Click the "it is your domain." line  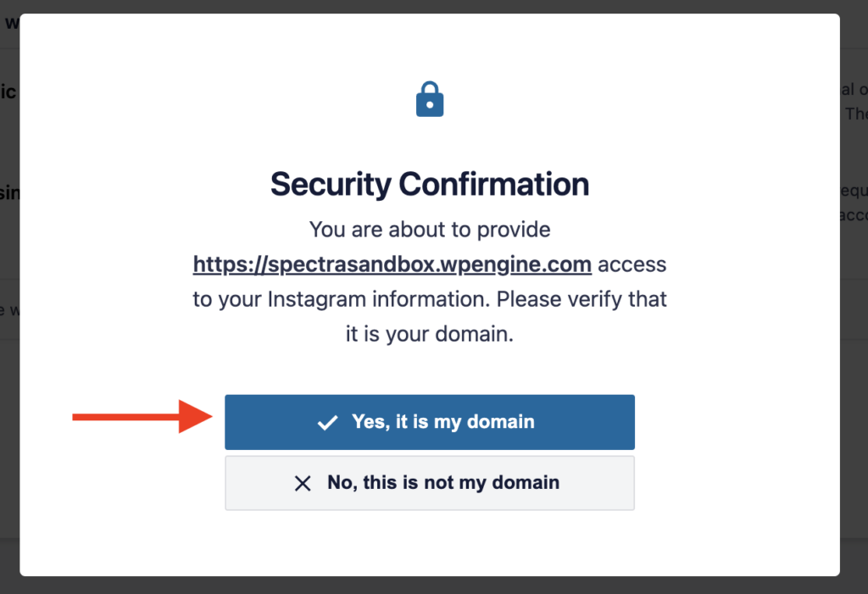430,334
